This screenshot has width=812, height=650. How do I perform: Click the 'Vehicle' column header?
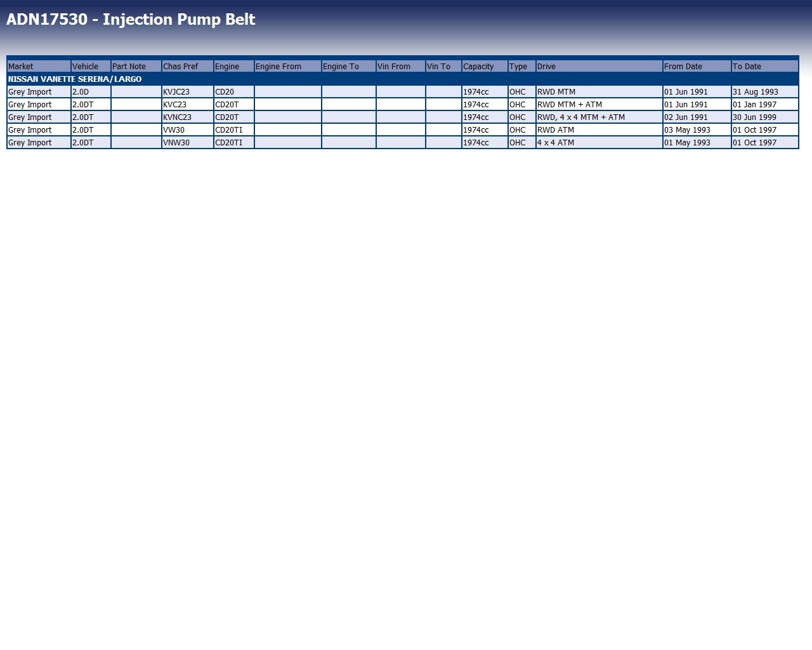(91, 66)
